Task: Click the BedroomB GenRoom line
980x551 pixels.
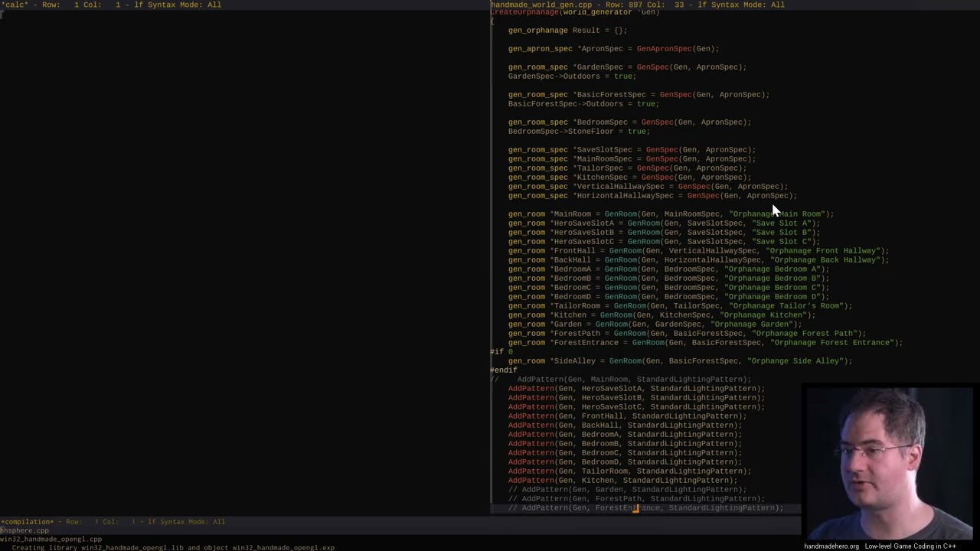Action: coord(668,279)
